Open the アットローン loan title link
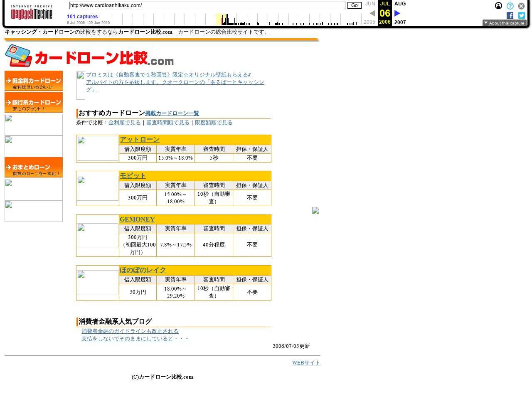The image size is (532, 399). (139, 140)
